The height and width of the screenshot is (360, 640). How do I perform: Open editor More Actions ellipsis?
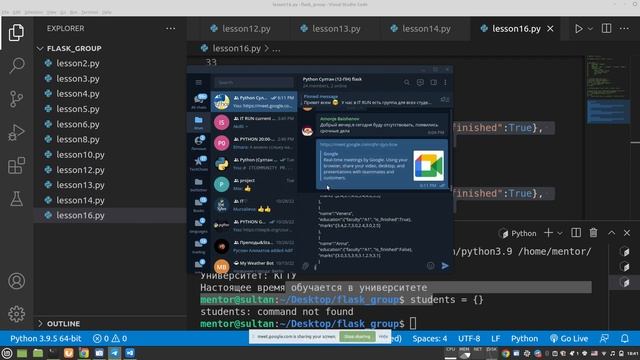[x=624, y=29]
